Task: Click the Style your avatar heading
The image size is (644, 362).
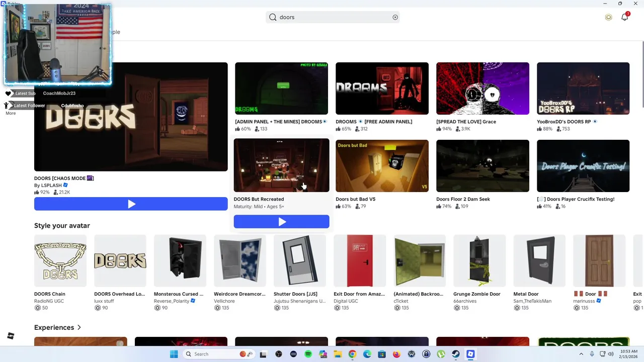Action: 62,226
